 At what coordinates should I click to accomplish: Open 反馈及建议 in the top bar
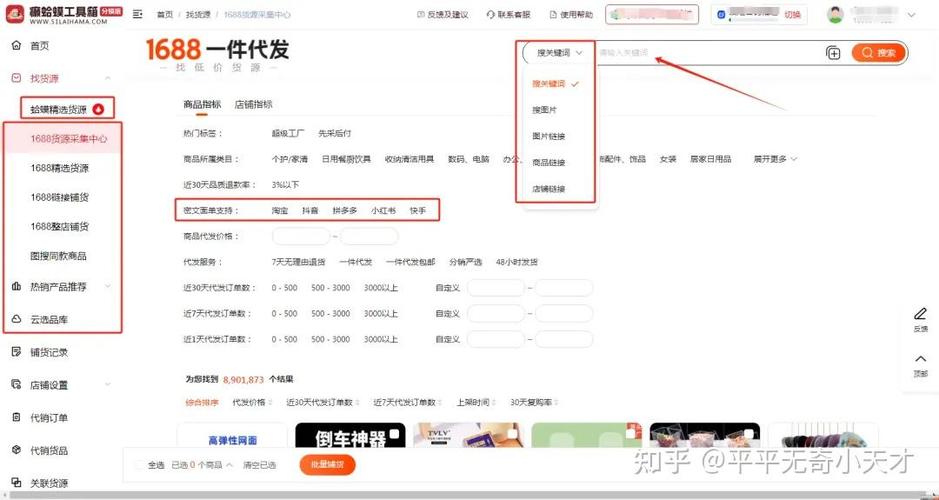coord(442,14)
